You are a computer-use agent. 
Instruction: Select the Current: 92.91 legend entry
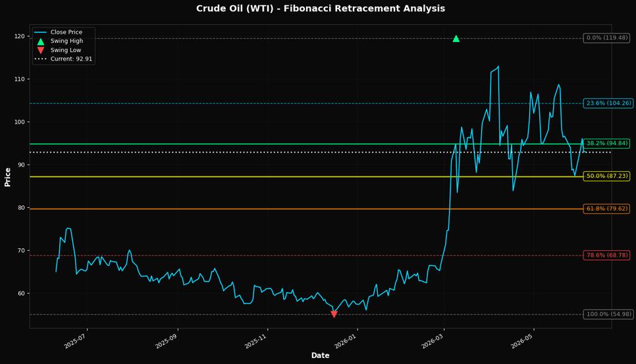63,59
